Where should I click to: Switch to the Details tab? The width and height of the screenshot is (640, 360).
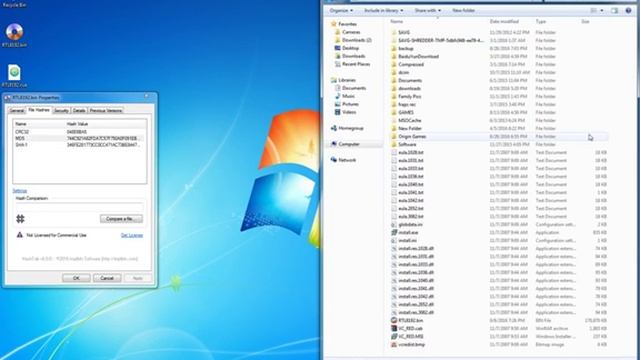[x=79, y=111]
